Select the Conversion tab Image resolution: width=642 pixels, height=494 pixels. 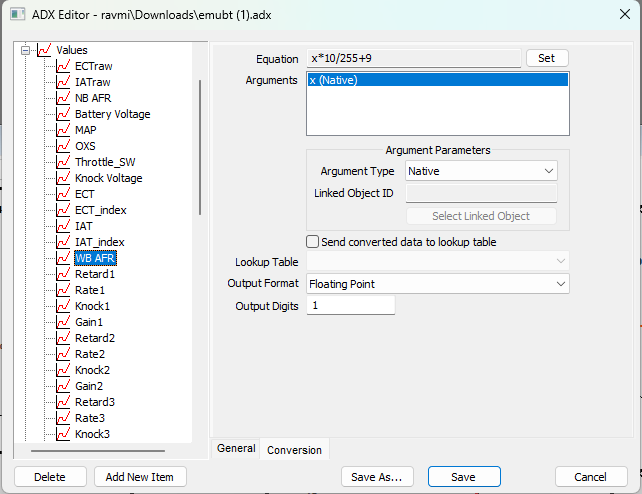[294, 450]
